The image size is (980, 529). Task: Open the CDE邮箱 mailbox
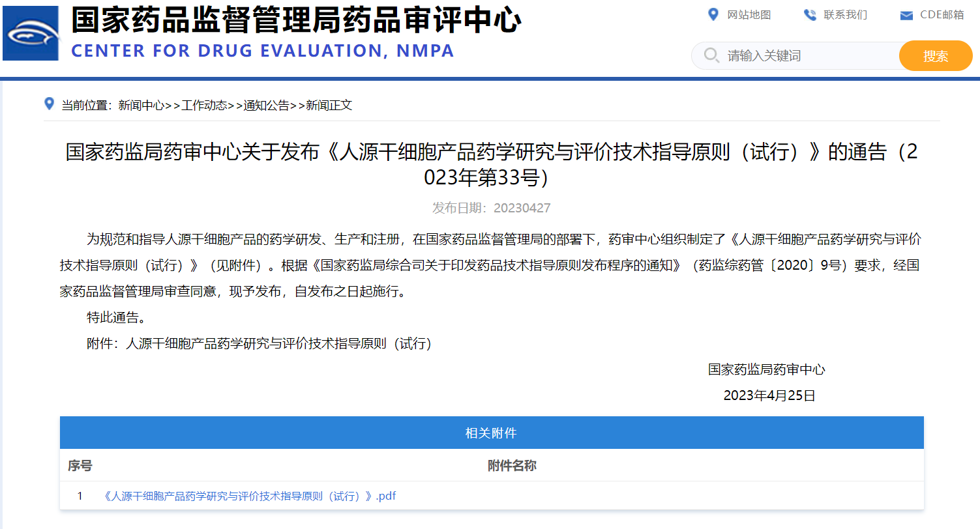pyautogui.click(x=943, y=14)
